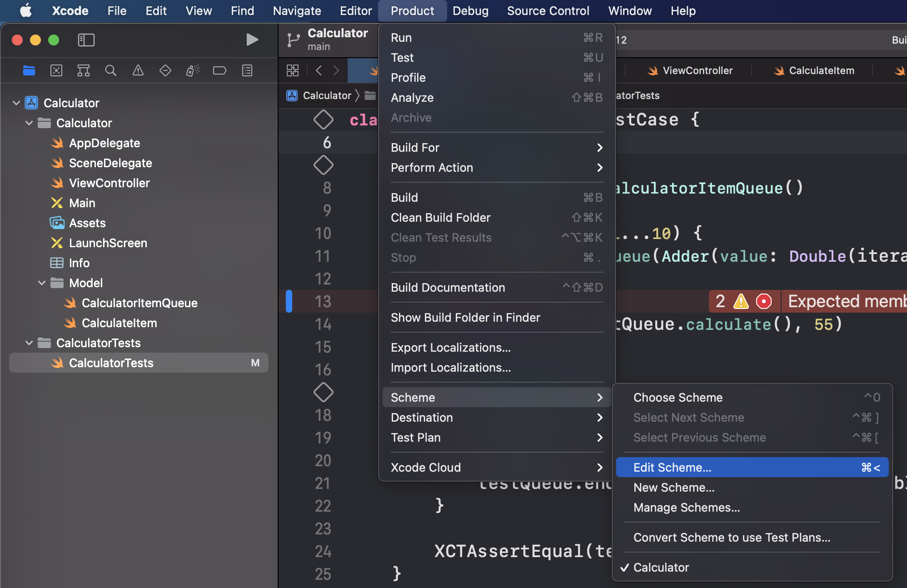Go forward with the right chevron
Viewport: 907px width, 588px height.
point(336,70)
